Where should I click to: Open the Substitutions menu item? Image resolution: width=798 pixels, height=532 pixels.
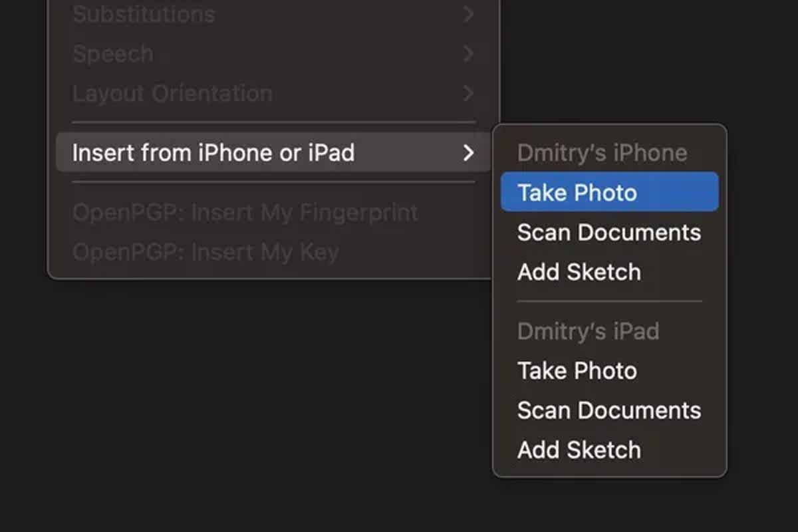[144, 14]
